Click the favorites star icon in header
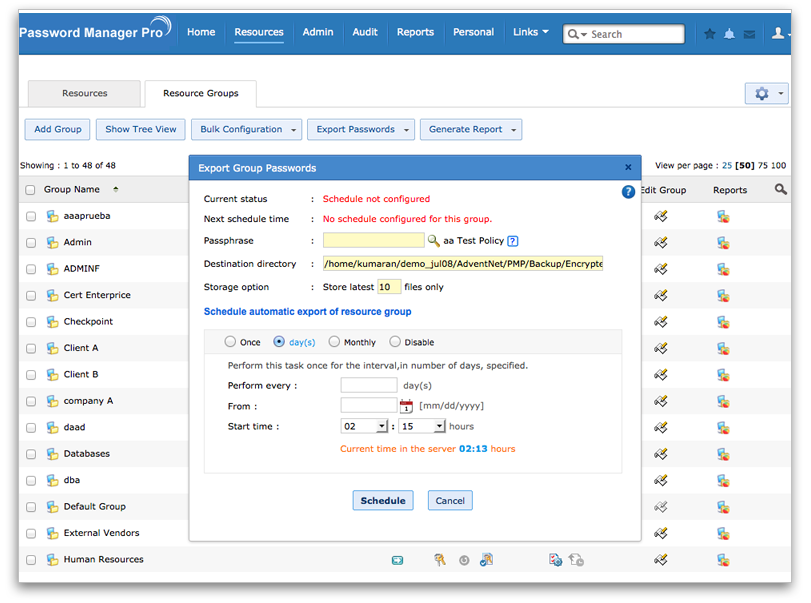 (x=710, y=34)
